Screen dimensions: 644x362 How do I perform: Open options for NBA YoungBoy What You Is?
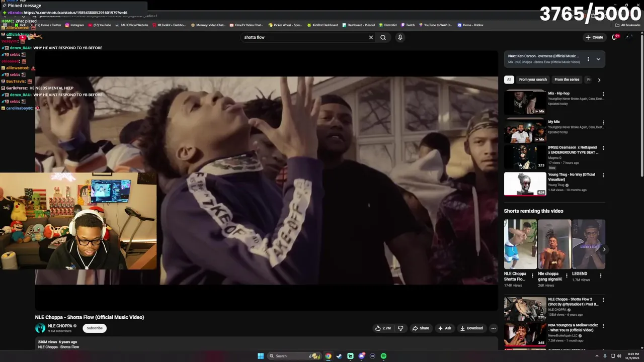[603, 326]
